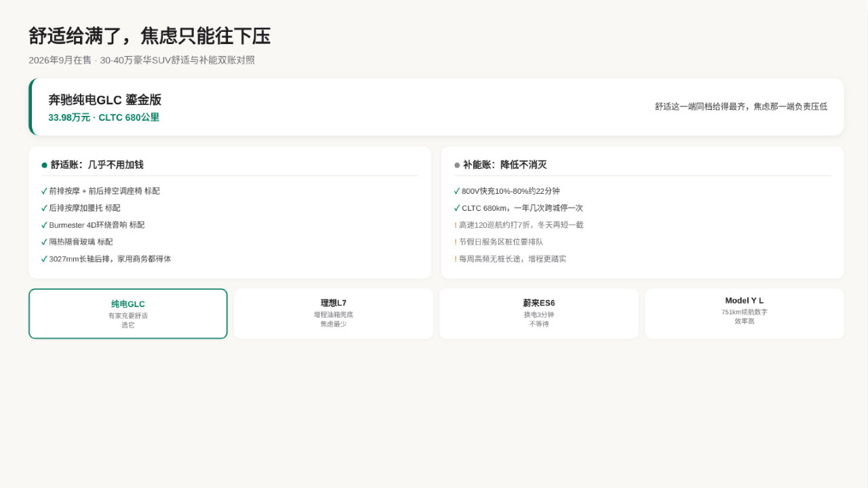The height and width of the screenshot is (488, 868).
Task: Click the text 3027mm长轴后排，家用商务都得体
Action: click(111, 259)
